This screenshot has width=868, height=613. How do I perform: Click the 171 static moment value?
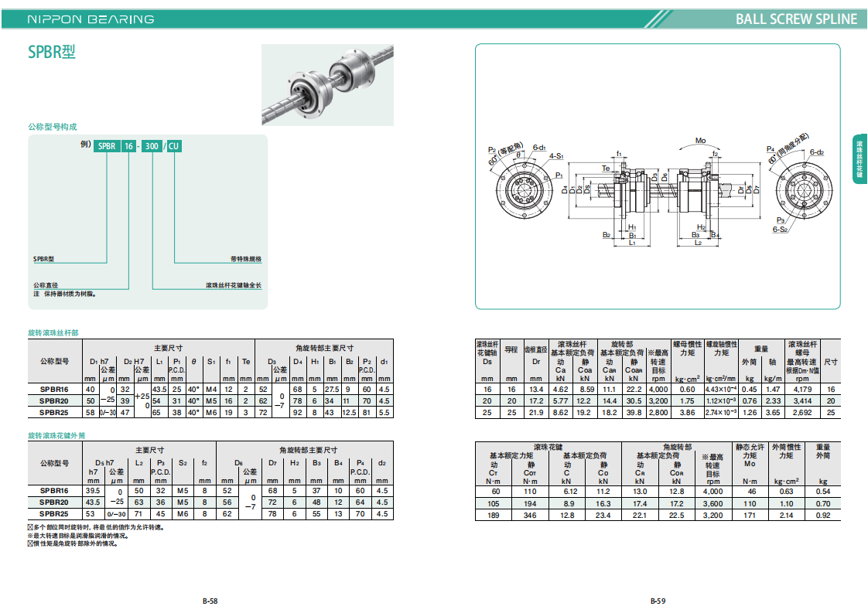(x=750, y=515)
